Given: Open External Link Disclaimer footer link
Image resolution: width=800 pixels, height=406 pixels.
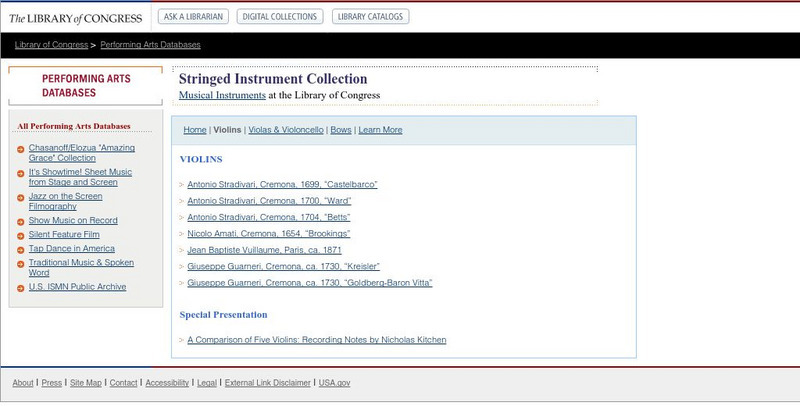Looking at the screenshot, I should click(267, 383).
